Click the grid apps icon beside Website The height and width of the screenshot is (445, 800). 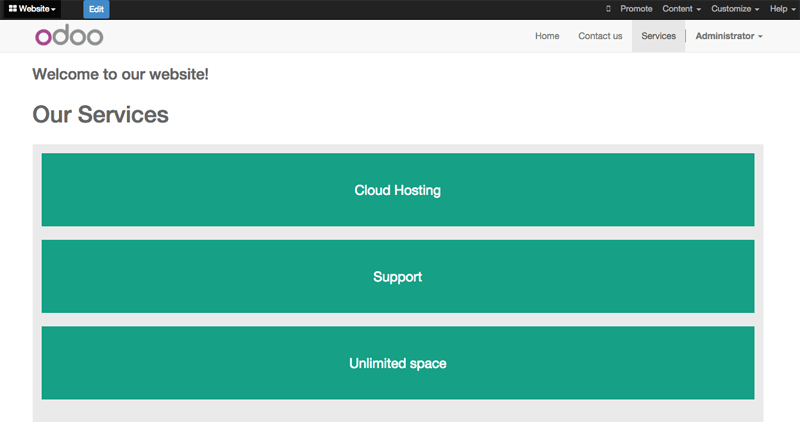tap(13, 9)
